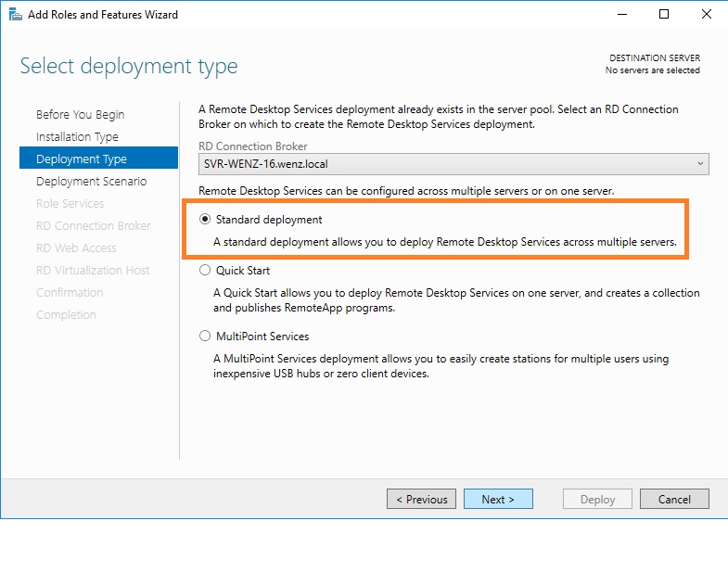Click the 'DESTINATION SERVER' label
728x572 pixels.
pos(655,58)
